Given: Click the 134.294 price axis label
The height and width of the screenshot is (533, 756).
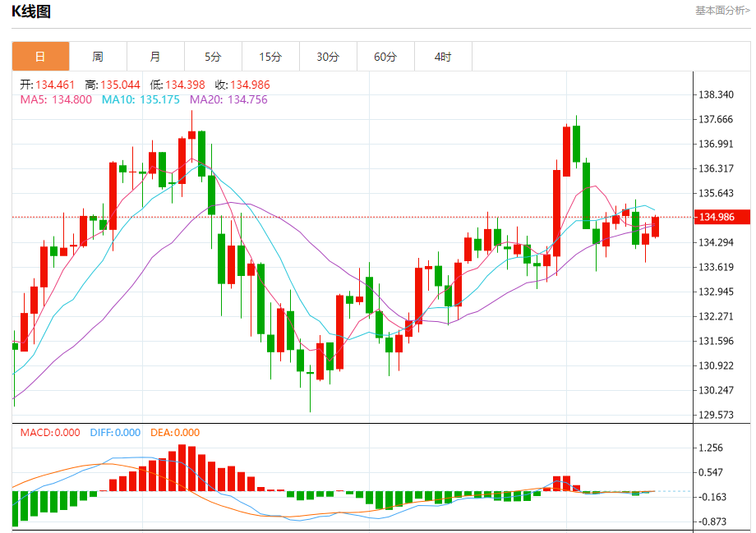Looking at the screenshot, I should (716, 242).
